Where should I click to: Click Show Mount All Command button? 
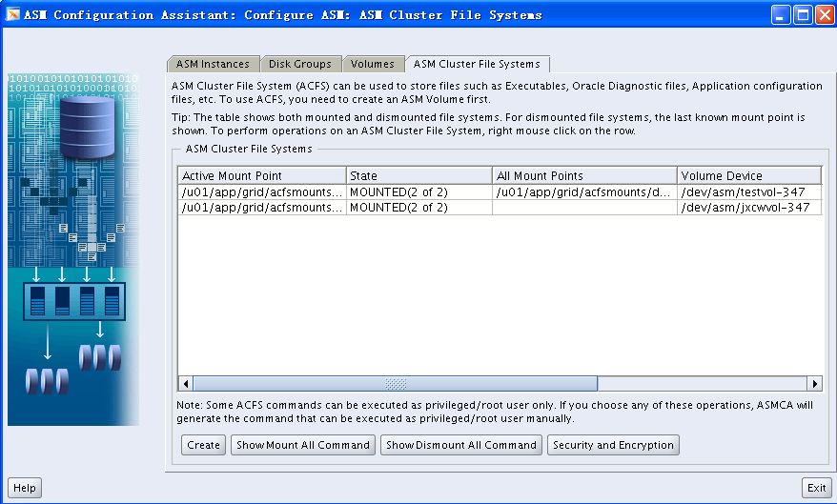(302, 445)
